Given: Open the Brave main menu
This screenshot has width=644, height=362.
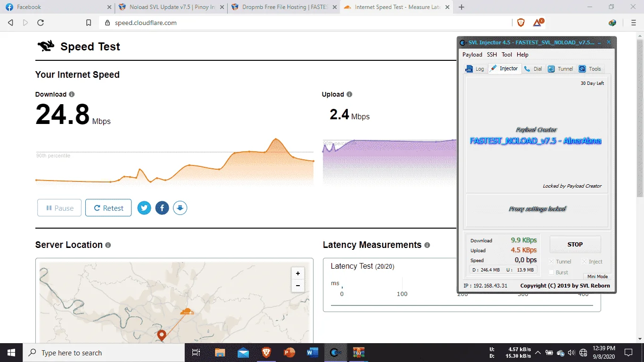Looking at the screenshot, I should pyautogui.click(x=633, y=23).
